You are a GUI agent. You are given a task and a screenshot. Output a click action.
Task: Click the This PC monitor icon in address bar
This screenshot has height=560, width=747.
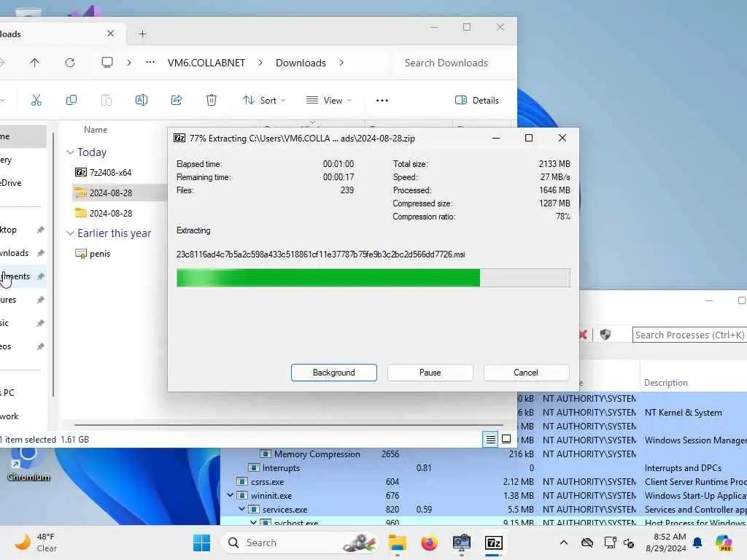click(107, 63)
